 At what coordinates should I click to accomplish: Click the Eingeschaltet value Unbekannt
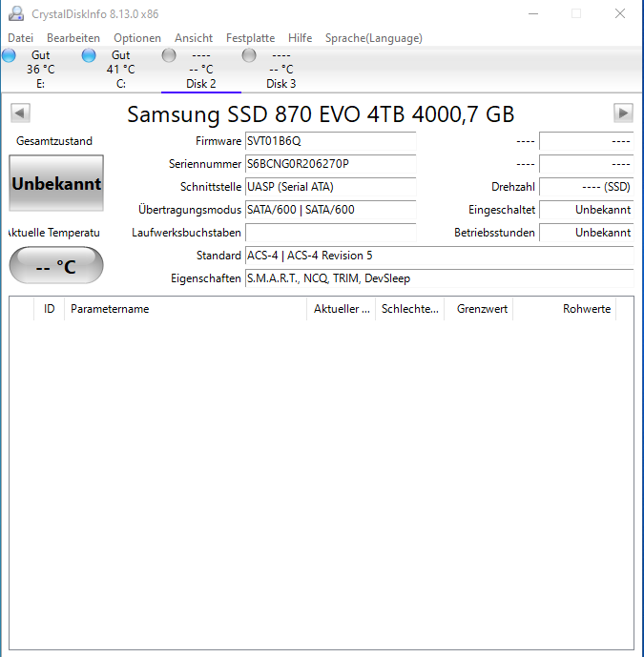(586, 210)
